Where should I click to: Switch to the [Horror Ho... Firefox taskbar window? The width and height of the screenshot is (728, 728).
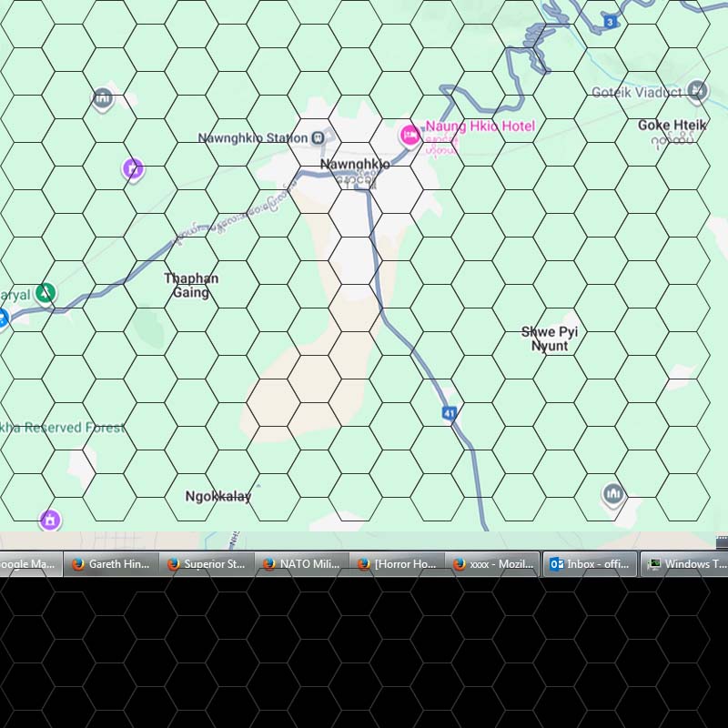397,563
